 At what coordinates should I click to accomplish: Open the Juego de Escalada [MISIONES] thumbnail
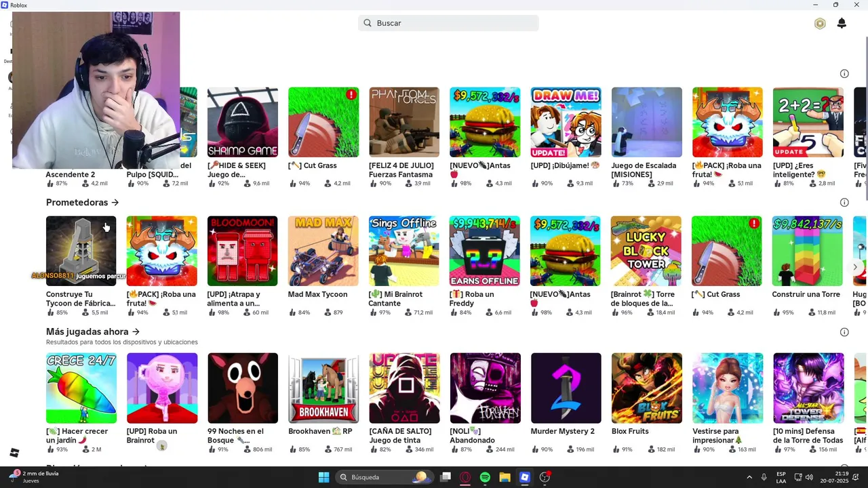tap(647, 122)
